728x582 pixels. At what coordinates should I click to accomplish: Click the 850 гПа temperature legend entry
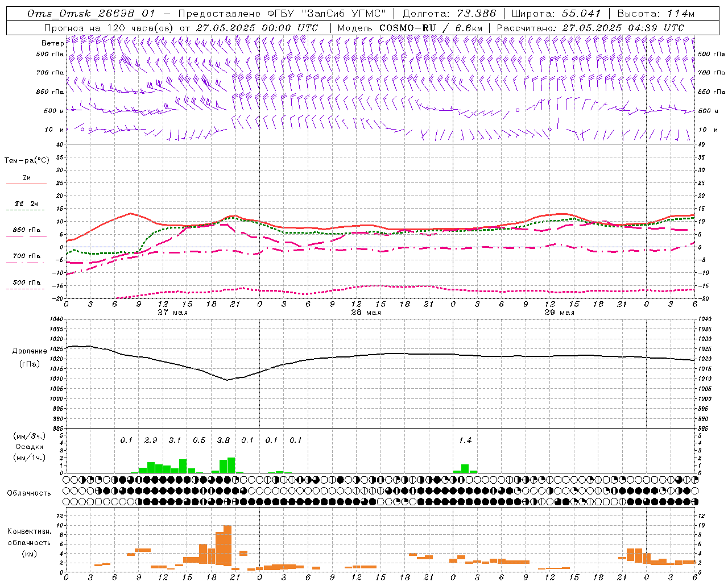[x=27, y=230]
